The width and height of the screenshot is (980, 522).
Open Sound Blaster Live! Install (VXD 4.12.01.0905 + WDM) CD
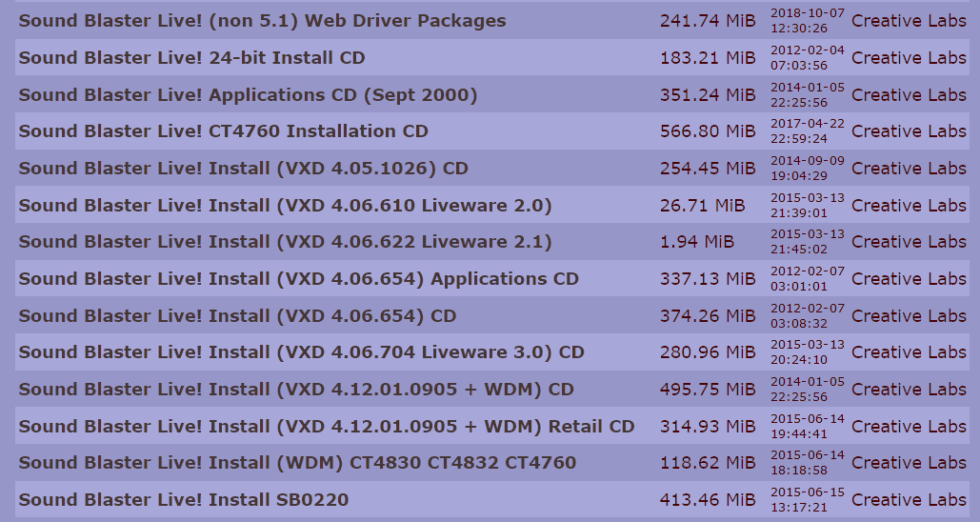[x=296, y=389]
